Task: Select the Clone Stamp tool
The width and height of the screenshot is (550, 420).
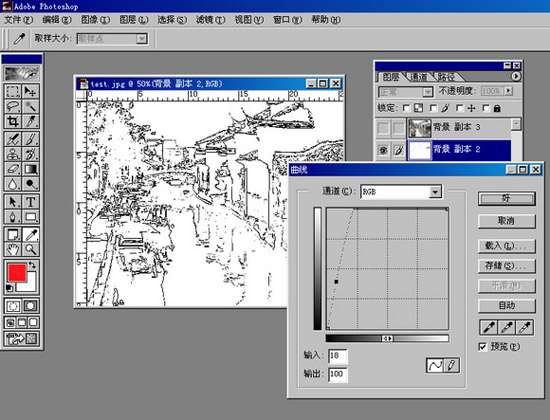Action: pos(13,154)
